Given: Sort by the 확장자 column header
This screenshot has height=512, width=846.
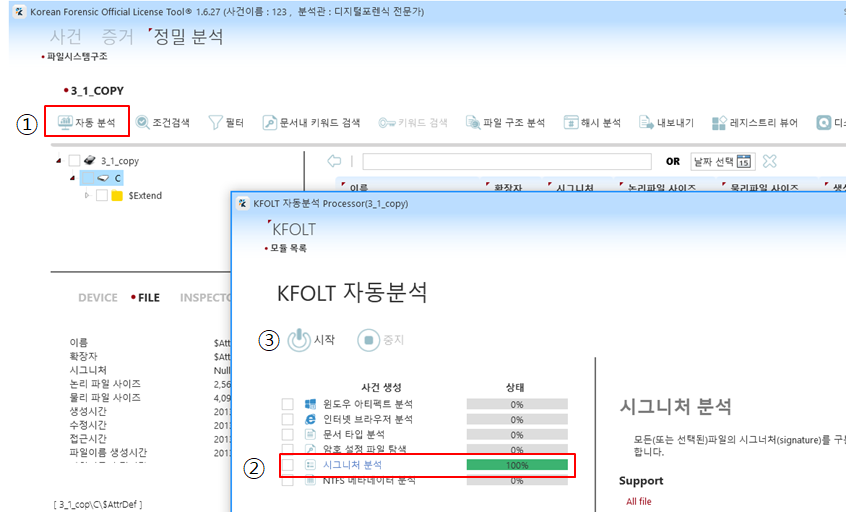Looking at the screenshot, I should pos(508,187).
